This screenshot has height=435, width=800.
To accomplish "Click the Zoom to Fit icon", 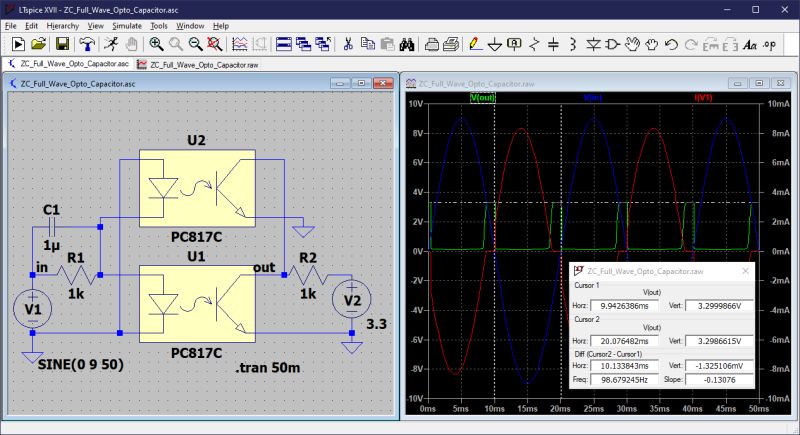I will (214, 44).
